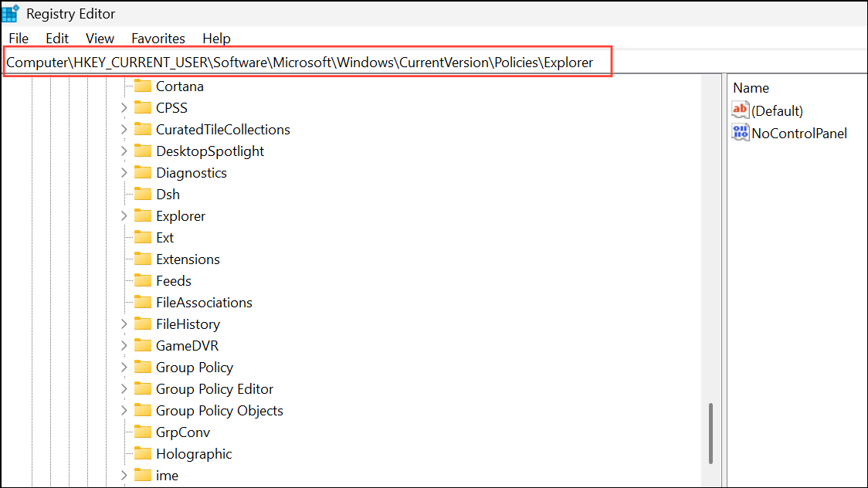Select the Dsh key label
Image resolution: width=868 pixels, height=488 pixels.
[x=168, y=195]
